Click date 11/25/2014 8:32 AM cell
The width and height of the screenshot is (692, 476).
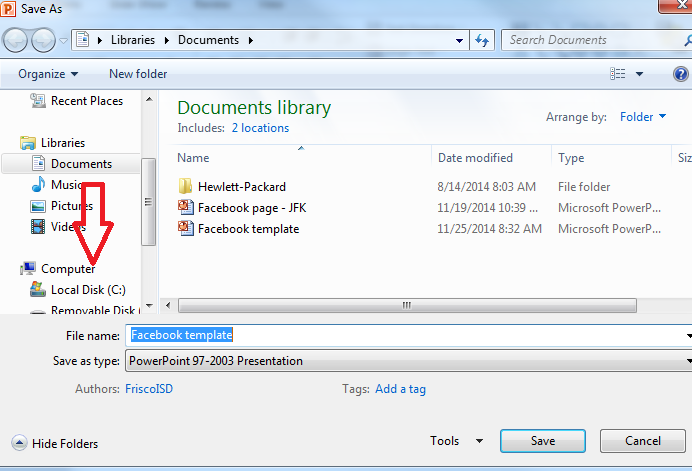coord(489,229)
